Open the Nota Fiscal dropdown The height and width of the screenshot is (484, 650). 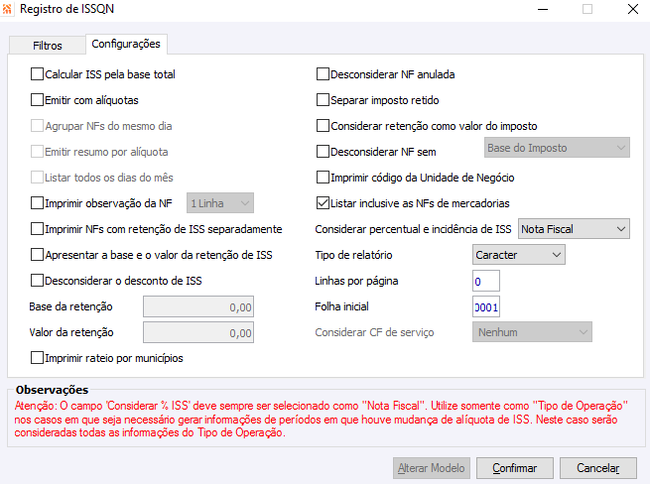click(574, 229)
